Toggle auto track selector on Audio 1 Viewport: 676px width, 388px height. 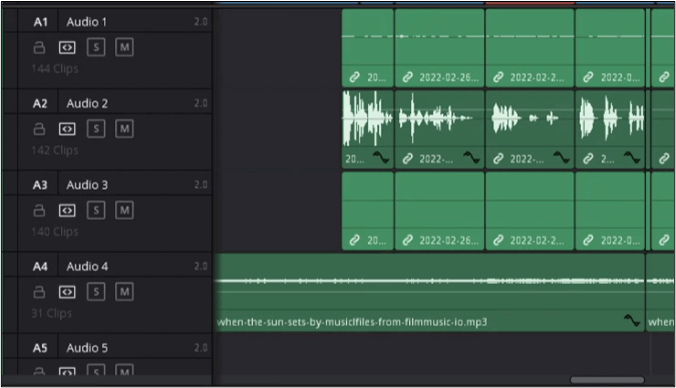coord(67,47)
